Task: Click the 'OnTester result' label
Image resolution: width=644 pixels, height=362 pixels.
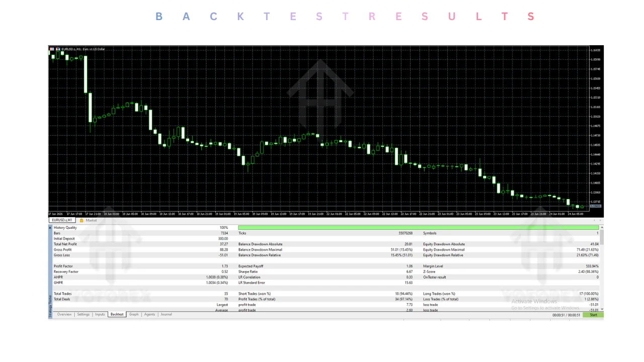Action: tap(434, 278)
